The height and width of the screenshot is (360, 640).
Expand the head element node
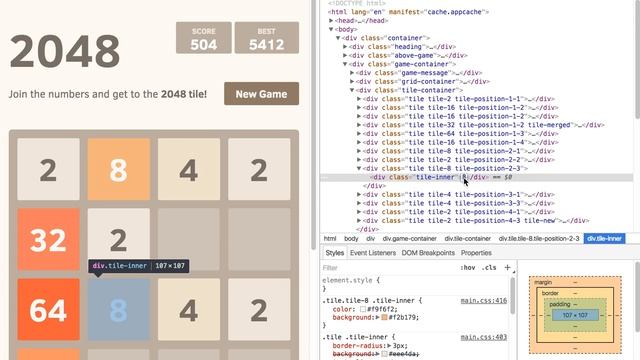click(331, 20)
